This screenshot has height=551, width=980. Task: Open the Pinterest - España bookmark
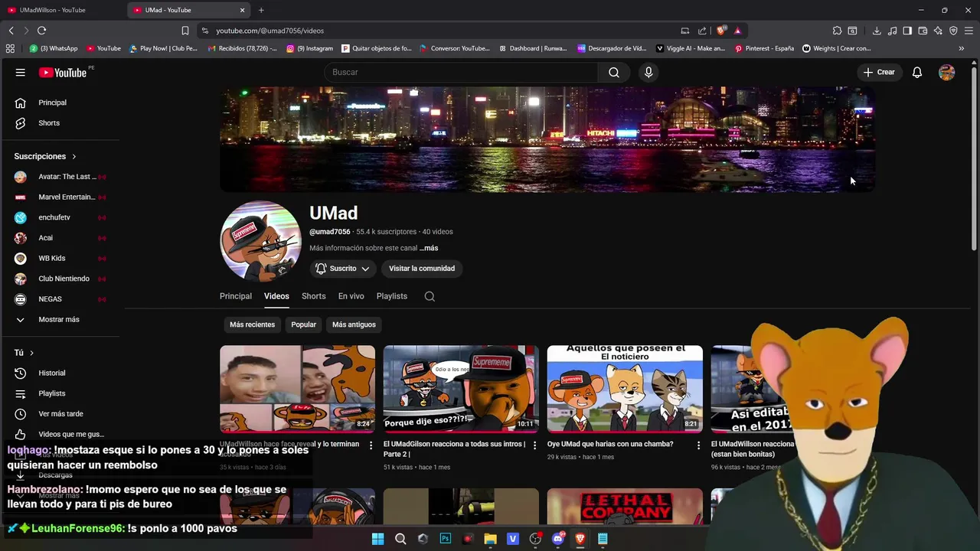pos(764,48)
